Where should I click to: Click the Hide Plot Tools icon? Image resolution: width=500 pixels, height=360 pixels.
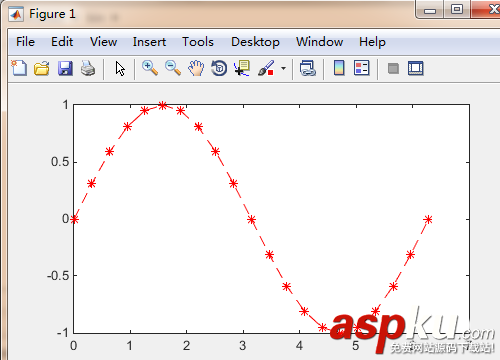tap(393, 69)
